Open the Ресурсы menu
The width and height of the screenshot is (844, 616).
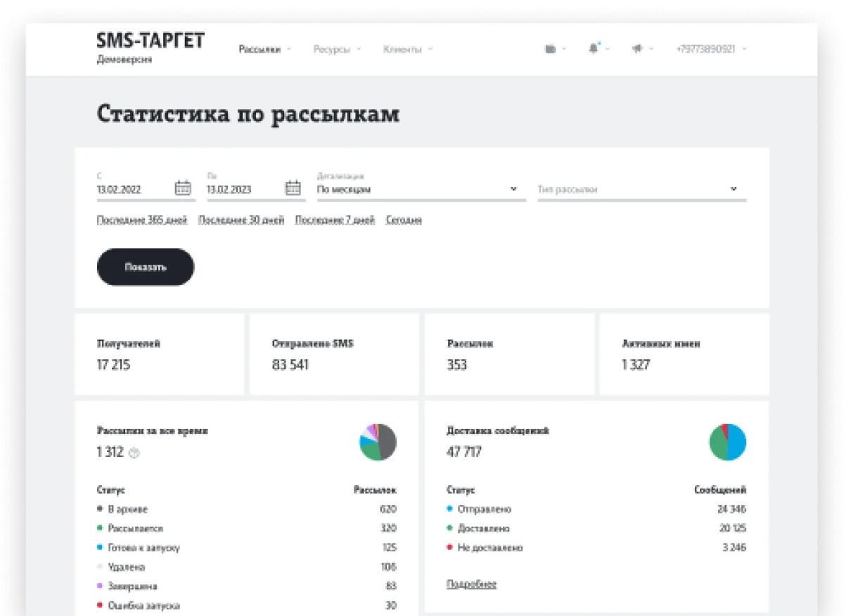[337, 49]
